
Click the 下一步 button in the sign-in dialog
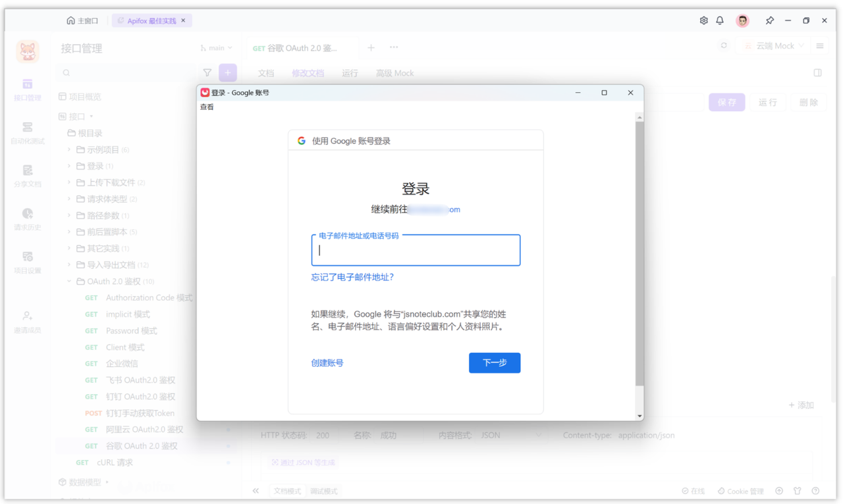(495, 363)
